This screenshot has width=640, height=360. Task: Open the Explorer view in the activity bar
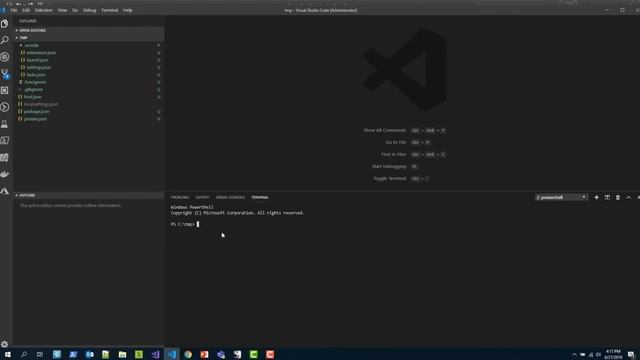click(x=4, y=24)
